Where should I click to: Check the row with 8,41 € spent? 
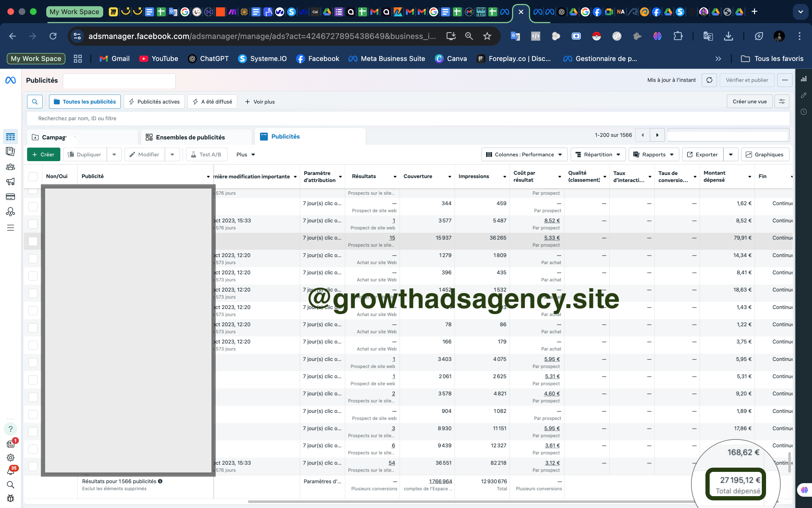(33, 276)
